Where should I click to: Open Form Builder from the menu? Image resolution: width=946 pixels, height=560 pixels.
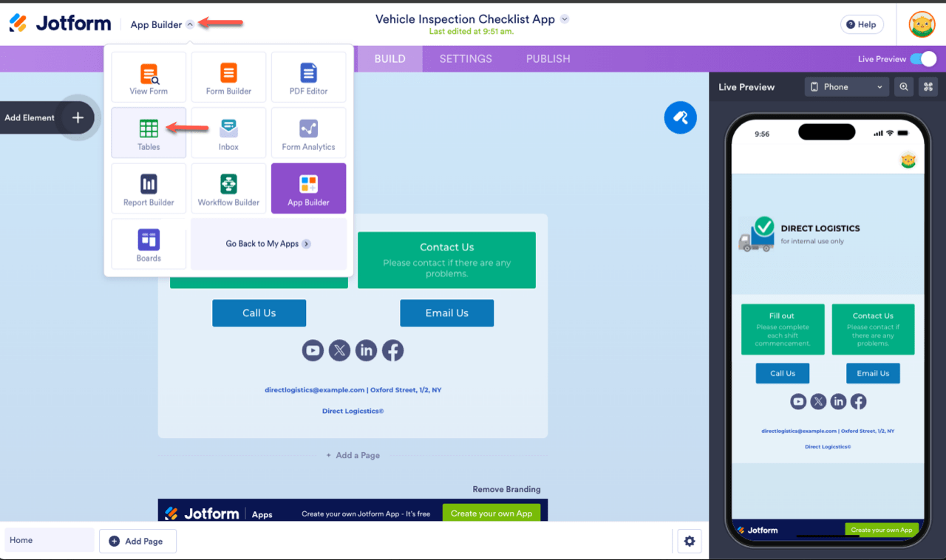(x=228, y=77)
